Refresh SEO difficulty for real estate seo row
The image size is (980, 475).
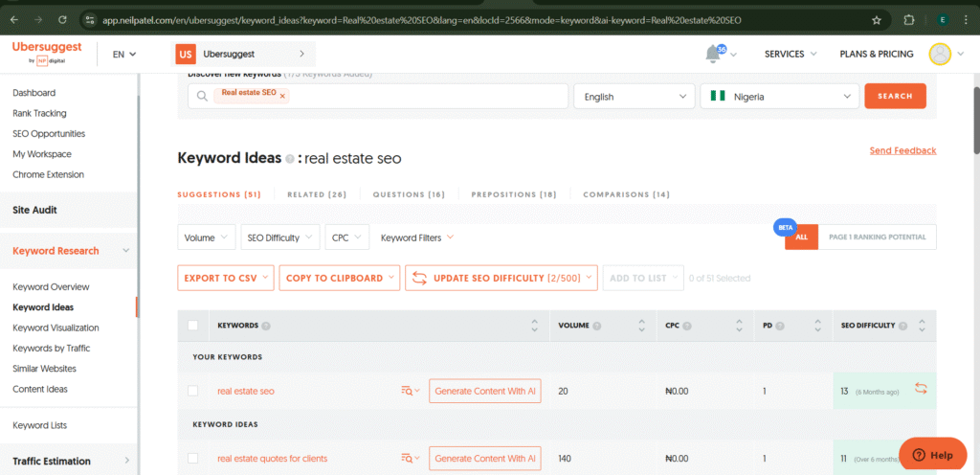pos(921,388)
